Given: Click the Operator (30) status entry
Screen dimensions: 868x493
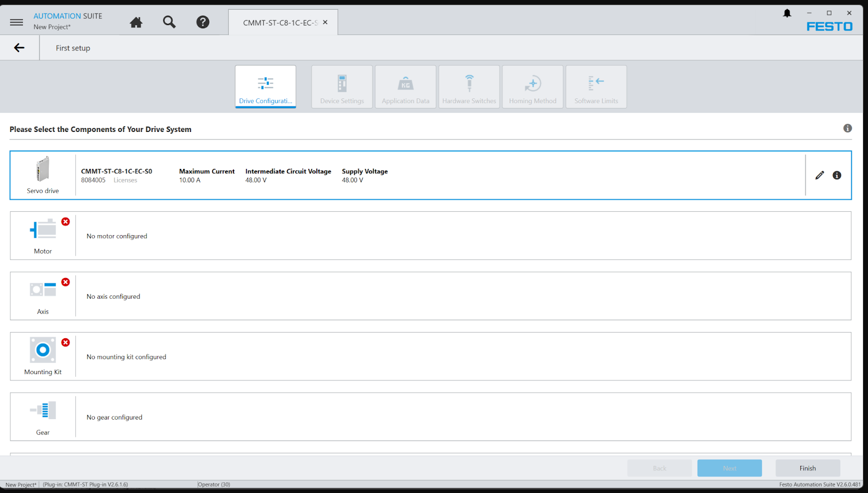Looking at the screenshot, I should pos(214,484).
